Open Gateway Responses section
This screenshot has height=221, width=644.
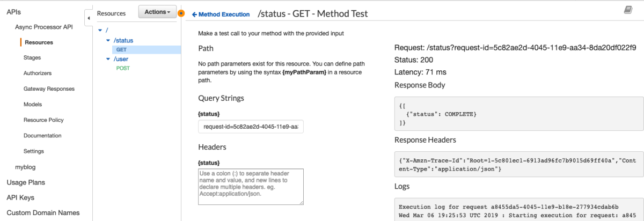tap(49, 89)
